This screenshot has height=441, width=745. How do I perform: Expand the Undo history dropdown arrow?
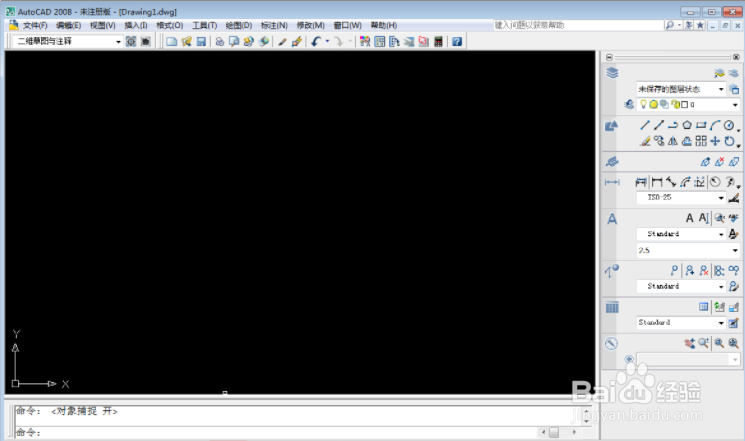327,42
